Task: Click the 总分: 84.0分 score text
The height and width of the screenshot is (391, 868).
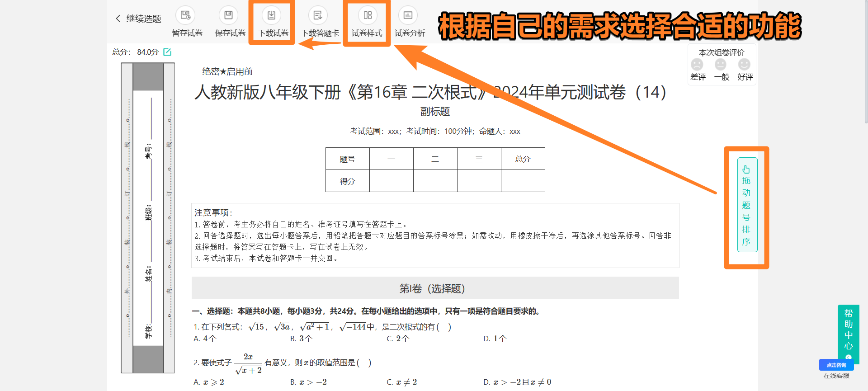Action: pyautogui.click(x=136, y=52)
